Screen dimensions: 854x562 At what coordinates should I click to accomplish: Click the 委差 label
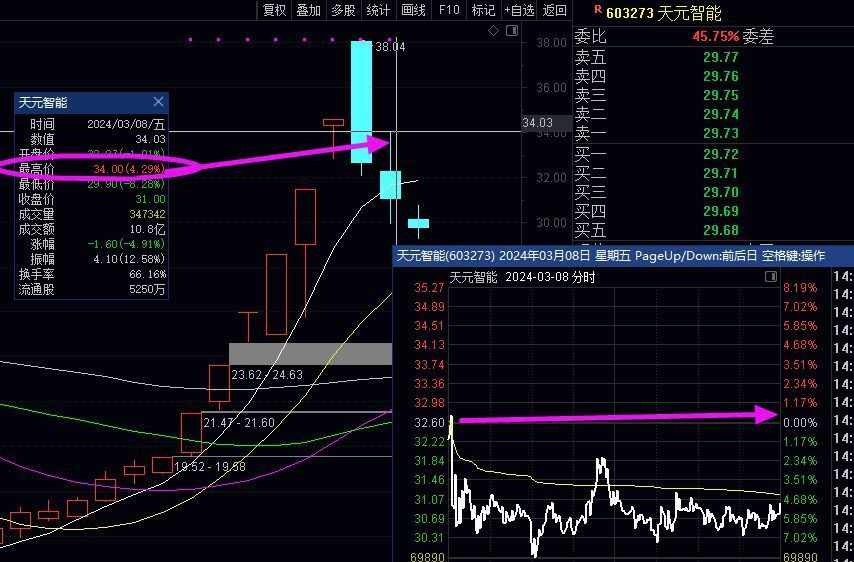click(x=758, y=37)
